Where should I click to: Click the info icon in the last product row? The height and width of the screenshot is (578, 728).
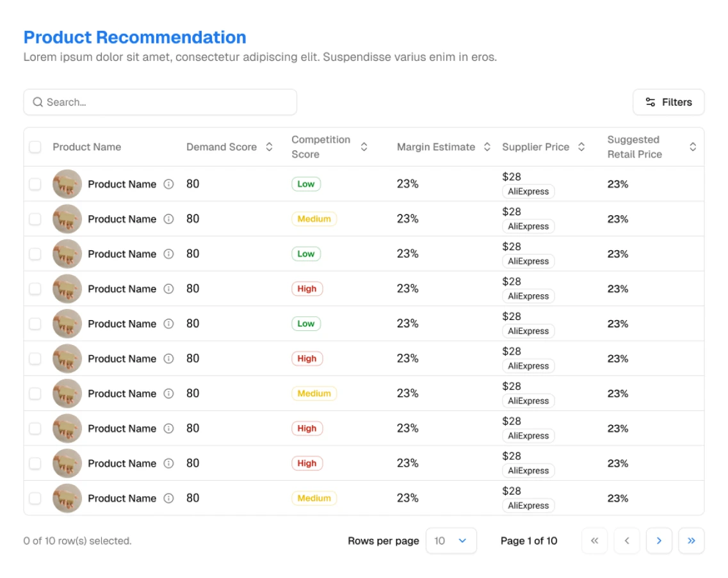click(x=168, y=498)
